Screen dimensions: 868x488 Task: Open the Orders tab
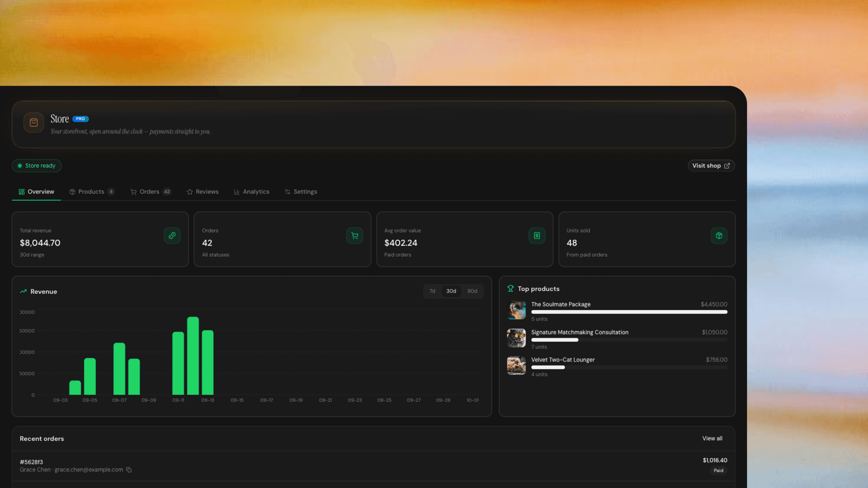tap(151, 192)
